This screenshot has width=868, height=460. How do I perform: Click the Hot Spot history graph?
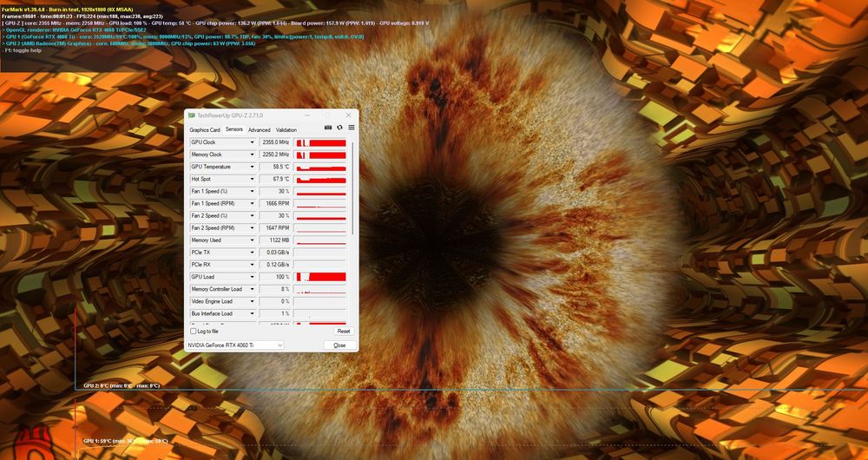click(320, 179)
